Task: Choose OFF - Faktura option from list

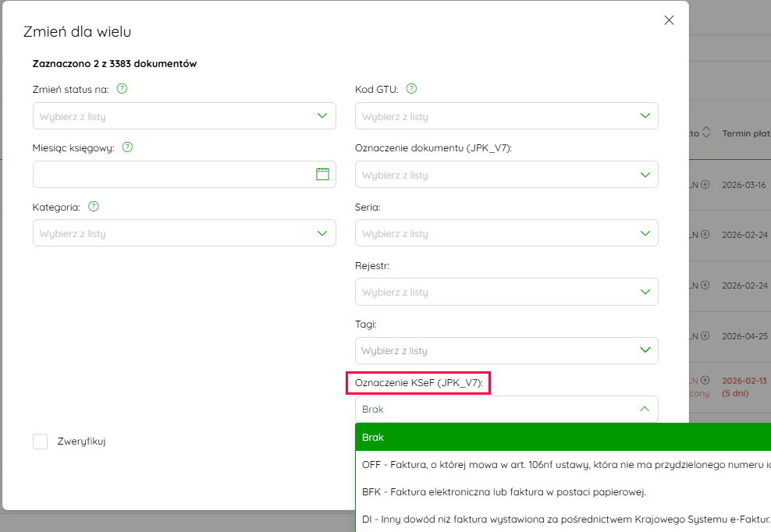Action: 563,465
